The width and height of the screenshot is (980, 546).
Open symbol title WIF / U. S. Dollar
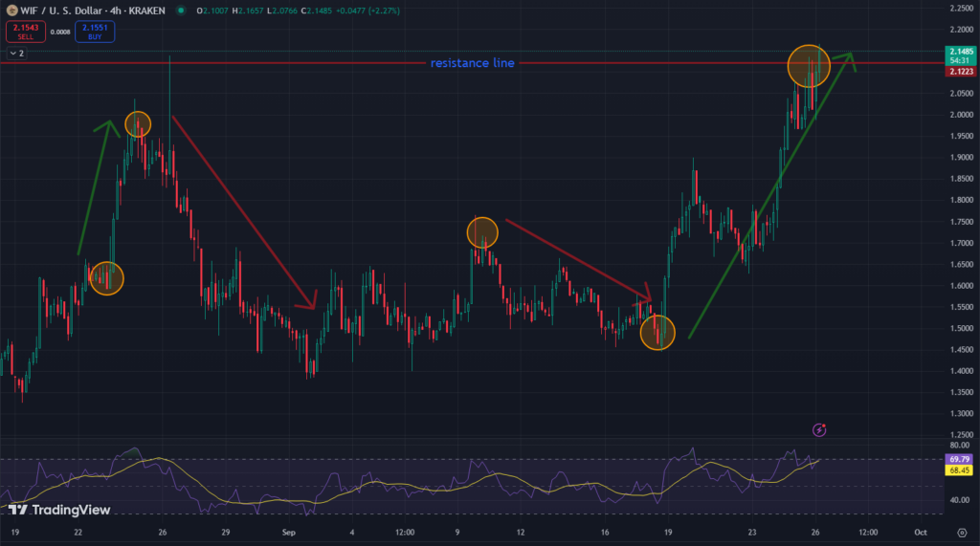click(93, 11)
